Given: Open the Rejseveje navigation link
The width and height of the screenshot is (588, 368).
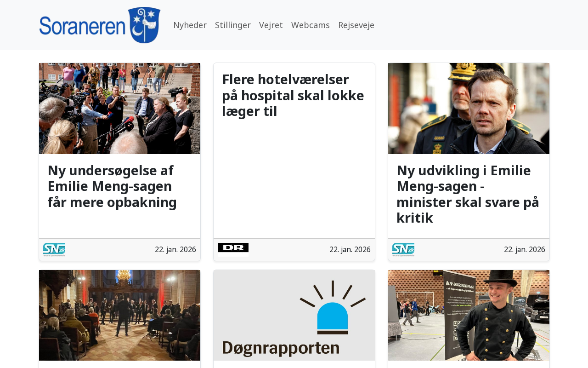Looking at the screenshot, I should [x=356, y=25].
